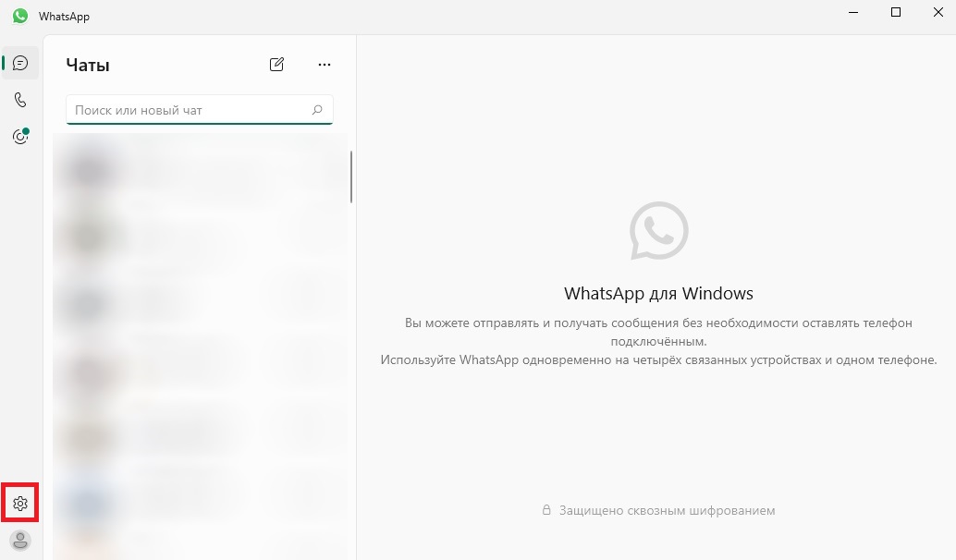Click the WhatsApp logo in title bar

(20, 16)
